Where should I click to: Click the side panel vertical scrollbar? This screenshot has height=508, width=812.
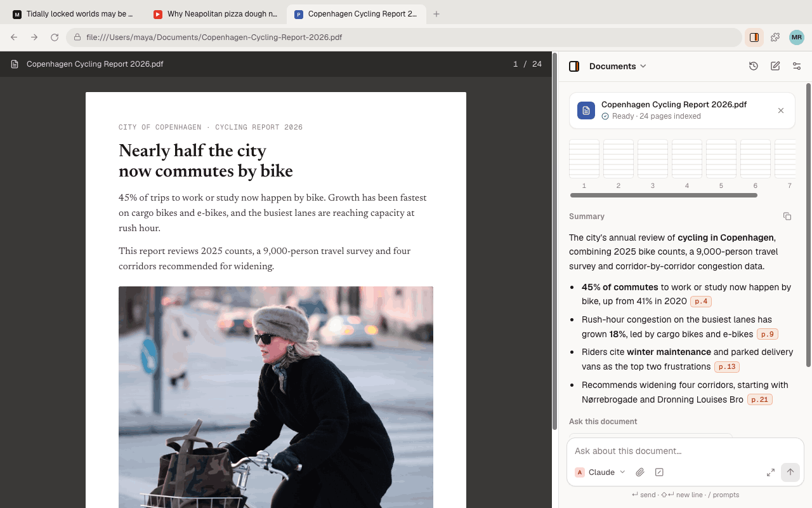tap(808, 225)
